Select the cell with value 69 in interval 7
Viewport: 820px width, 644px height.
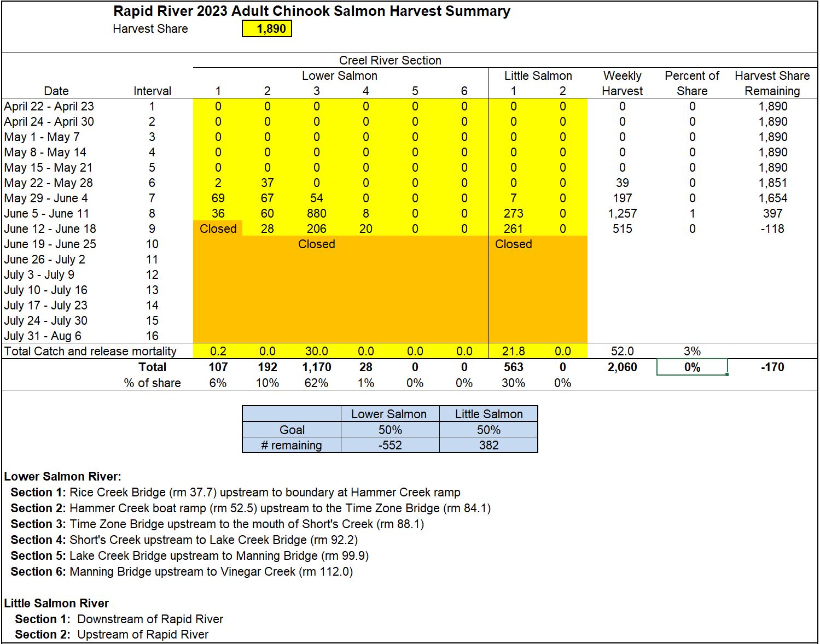[218, 198]
